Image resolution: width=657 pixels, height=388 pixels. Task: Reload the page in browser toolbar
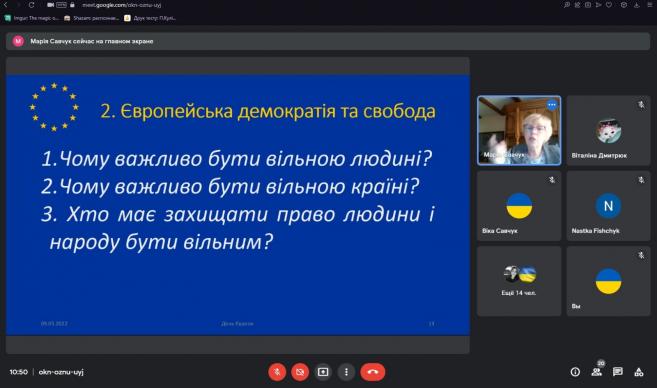coord(31,5)
